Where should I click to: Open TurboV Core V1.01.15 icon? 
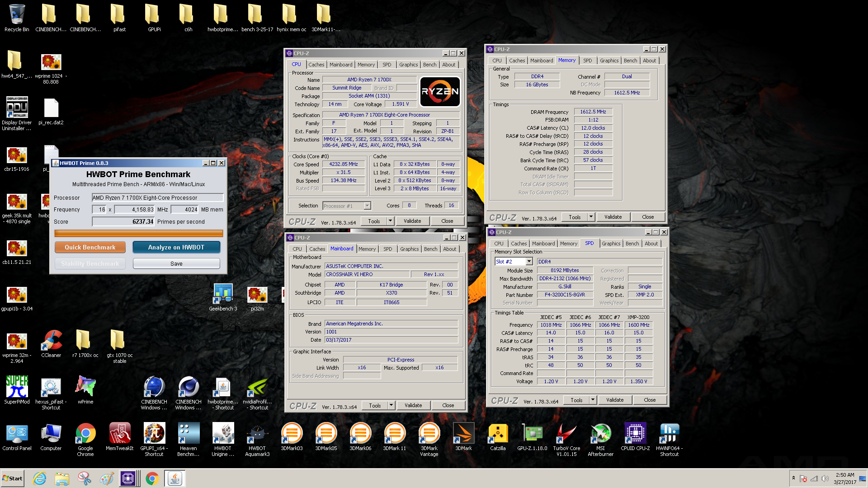click(566, 439)
